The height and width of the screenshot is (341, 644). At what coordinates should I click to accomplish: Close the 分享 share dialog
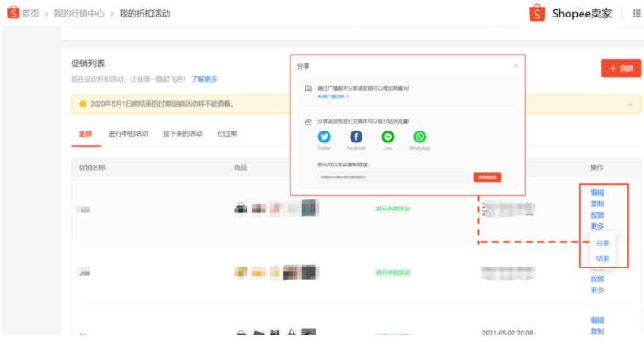516,65
